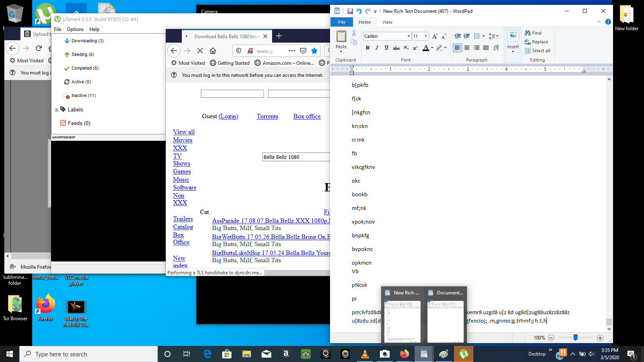Expand the Labels tree node in uTorrent

point(56,110)
